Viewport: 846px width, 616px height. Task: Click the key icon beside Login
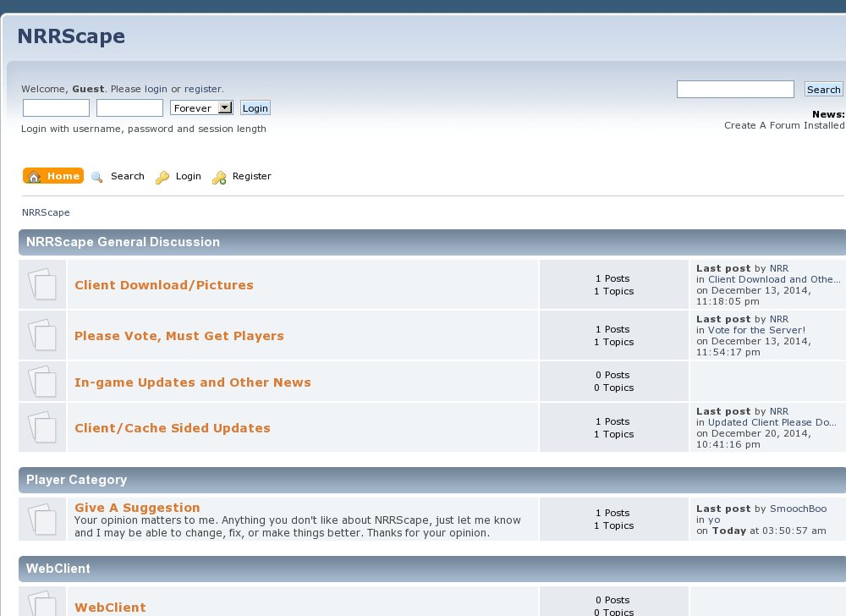(162, 177)
